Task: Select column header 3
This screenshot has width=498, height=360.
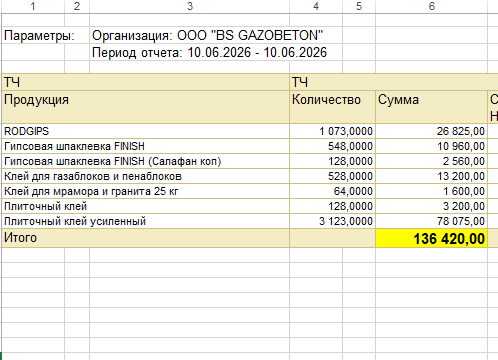Action: pos(189,6)
